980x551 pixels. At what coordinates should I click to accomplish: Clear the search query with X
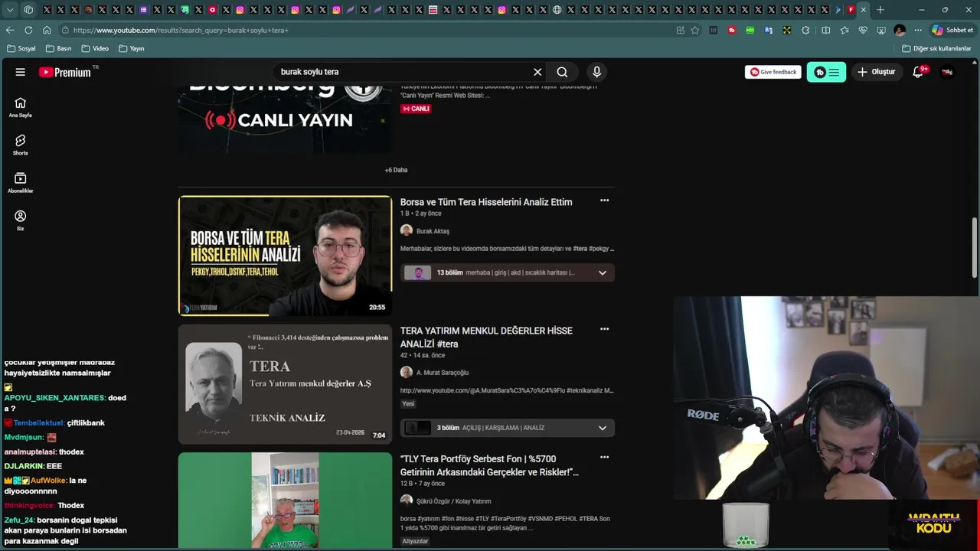(537, 72)
